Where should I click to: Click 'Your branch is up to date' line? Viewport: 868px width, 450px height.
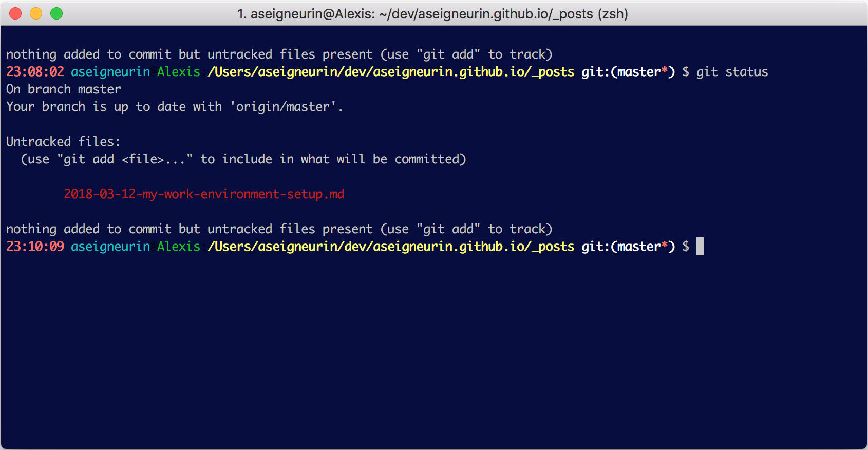(x=175, y=107)
